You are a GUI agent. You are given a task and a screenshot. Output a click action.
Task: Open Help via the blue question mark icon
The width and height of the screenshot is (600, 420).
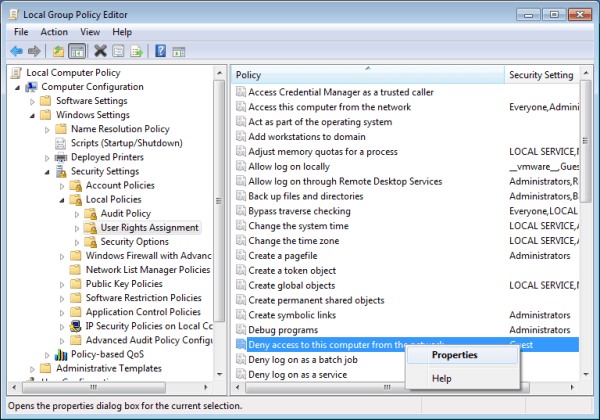click(x=160, y=51)
